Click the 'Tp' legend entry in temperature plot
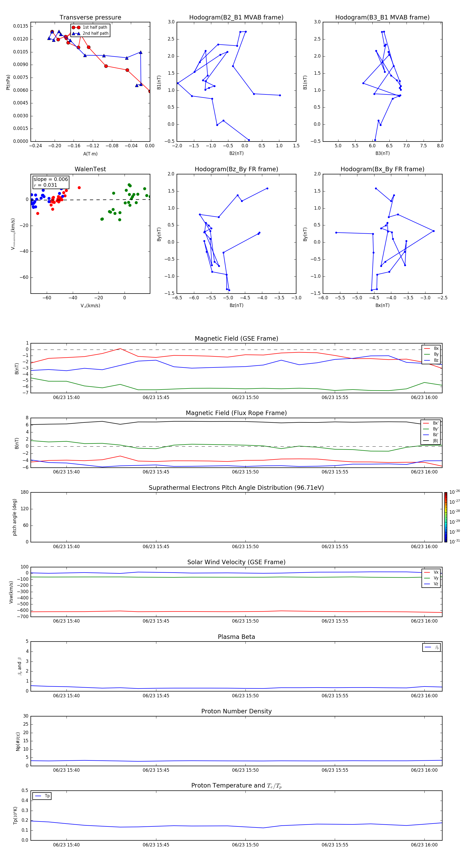This screenshot has height=868, width=473. [42, 796]
